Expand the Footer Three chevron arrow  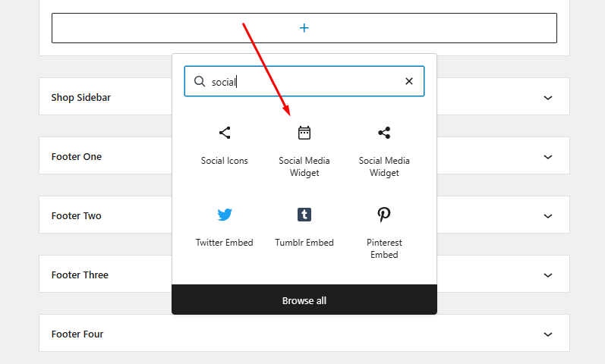click(x=548, y=275)
